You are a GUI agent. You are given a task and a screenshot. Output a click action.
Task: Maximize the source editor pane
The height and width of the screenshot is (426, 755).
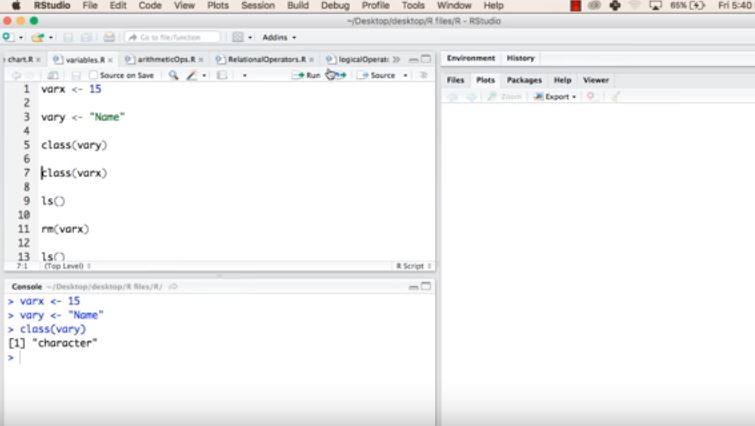coord(426,59)
